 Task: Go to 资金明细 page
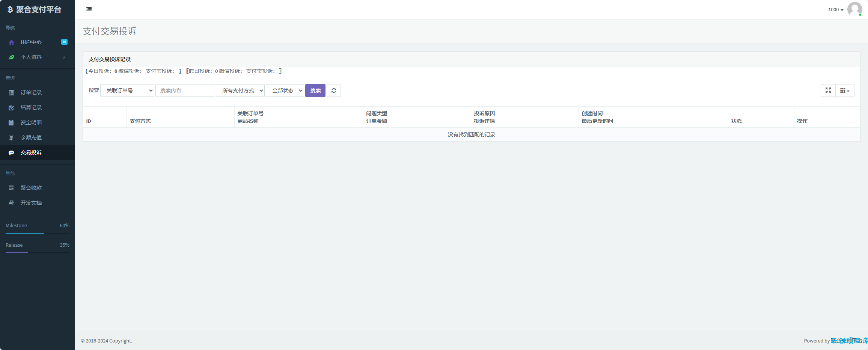[38, 122]
